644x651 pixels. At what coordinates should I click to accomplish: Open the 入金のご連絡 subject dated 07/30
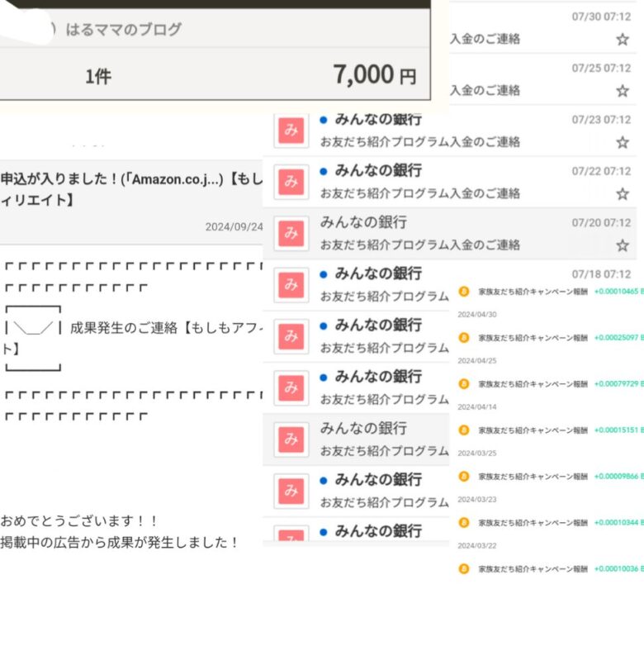[x=485, y=39]
